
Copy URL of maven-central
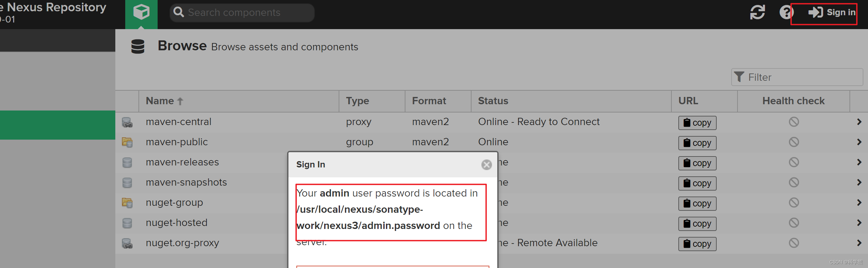coord(697,123)
